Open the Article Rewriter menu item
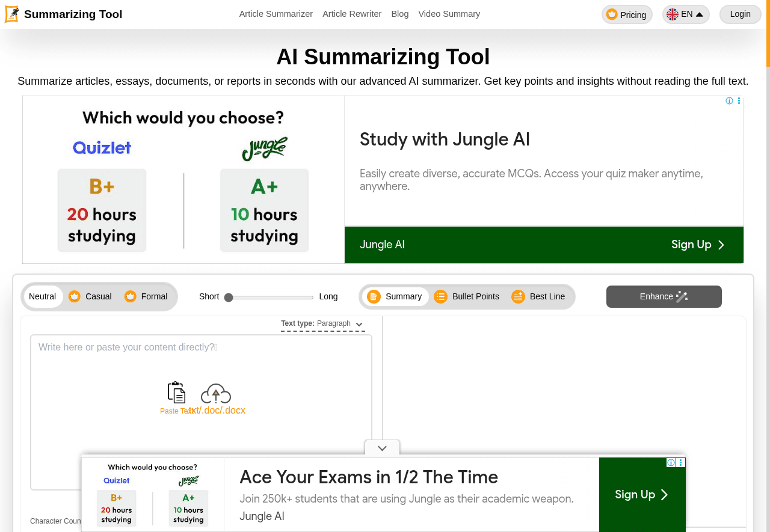This screenshot has height=532, width=770. [x=351, y=13]
